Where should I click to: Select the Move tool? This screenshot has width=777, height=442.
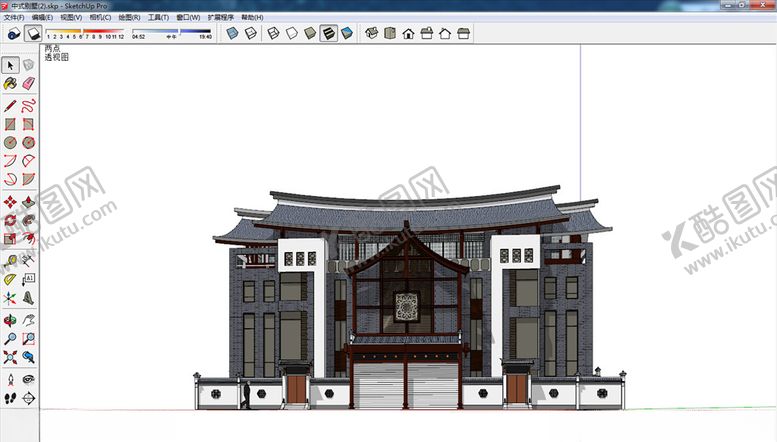(10, 202)
